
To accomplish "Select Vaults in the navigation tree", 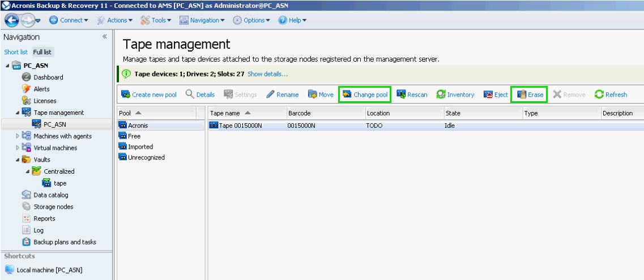I will (x=36, y=160).
